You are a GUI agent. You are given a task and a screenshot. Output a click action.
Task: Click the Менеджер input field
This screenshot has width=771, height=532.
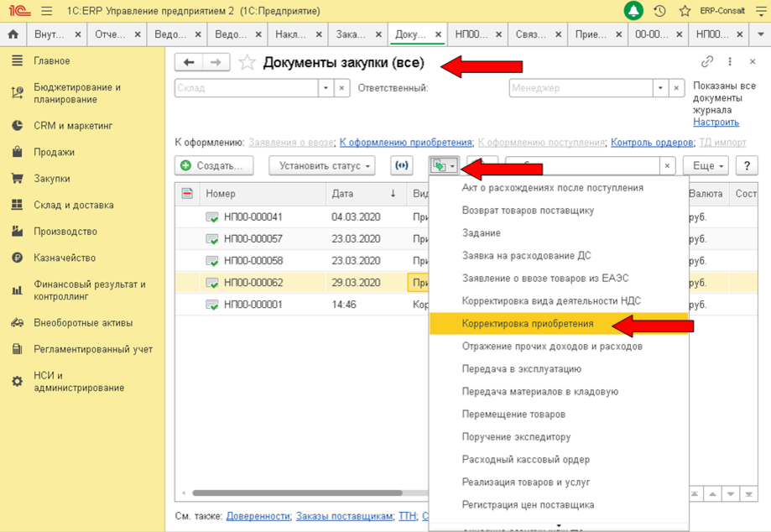(x=581, y=88)
